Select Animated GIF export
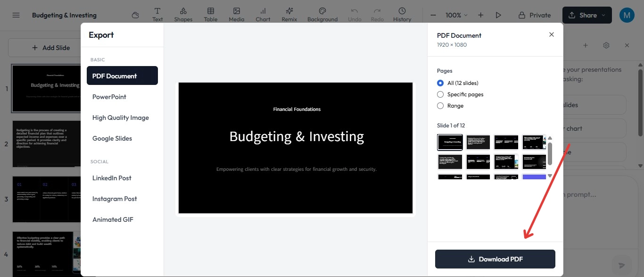The height and width of the screenshot is (277, 644). click(x=122, y=219)
